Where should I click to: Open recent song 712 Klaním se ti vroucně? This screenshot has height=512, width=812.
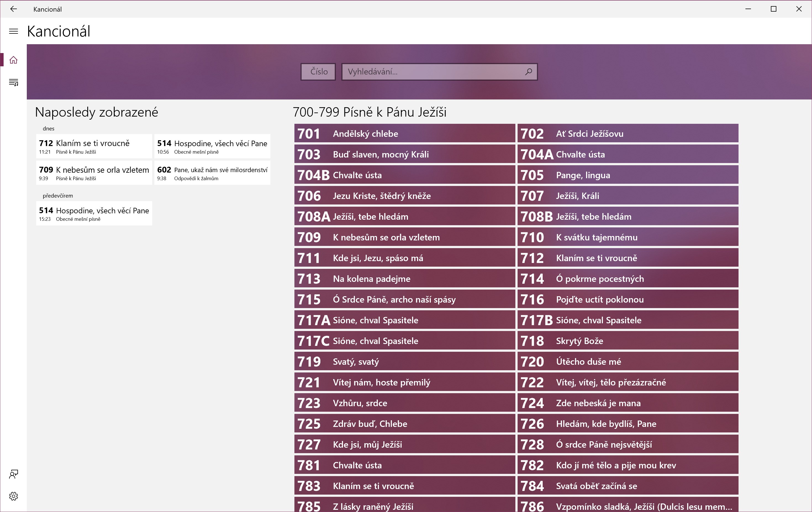[x=94, y=146]
